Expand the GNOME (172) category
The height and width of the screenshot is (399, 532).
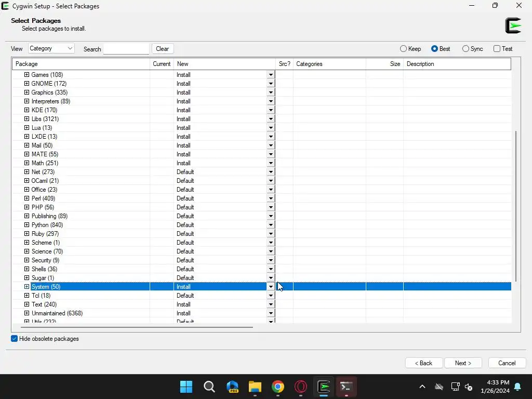[x=27, y=84]
